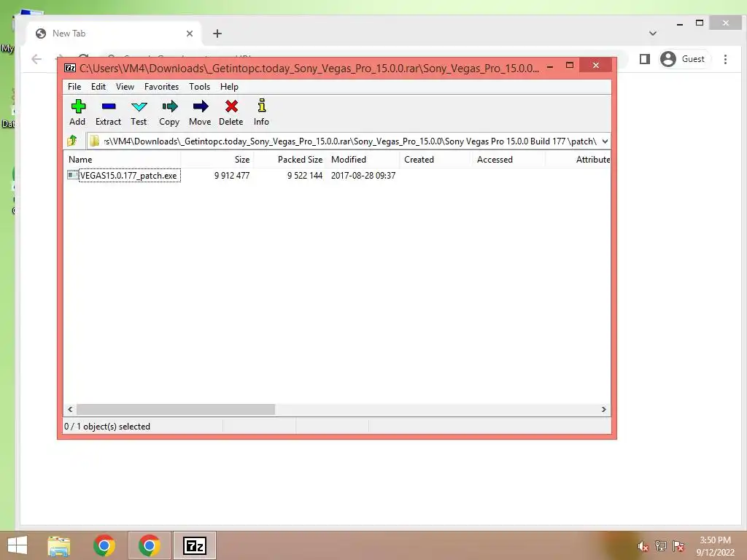Open Action Center flag icon

(678, 545)
